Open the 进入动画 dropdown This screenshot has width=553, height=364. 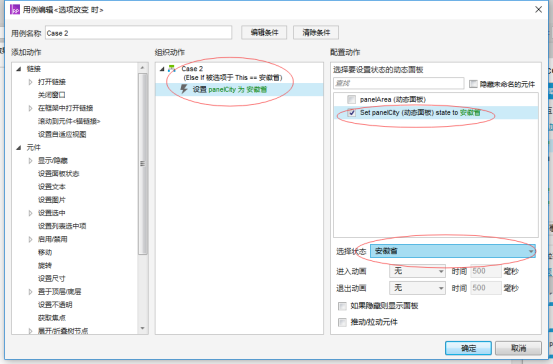pyautogui.click(x=417, y=271)
